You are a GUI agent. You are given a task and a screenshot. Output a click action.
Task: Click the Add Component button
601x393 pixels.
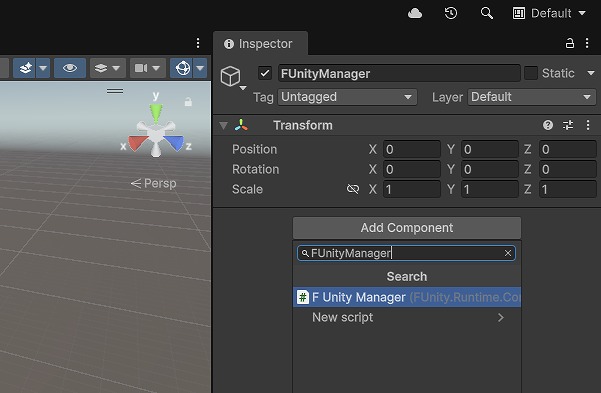[407, 228]
